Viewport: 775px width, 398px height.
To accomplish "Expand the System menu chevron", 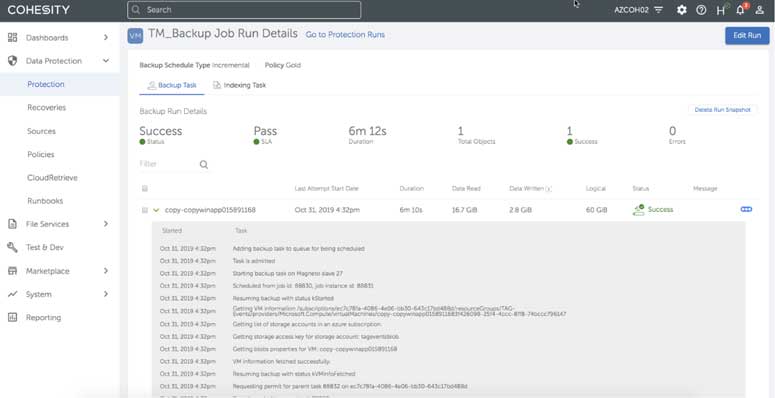I will [106, 294].
